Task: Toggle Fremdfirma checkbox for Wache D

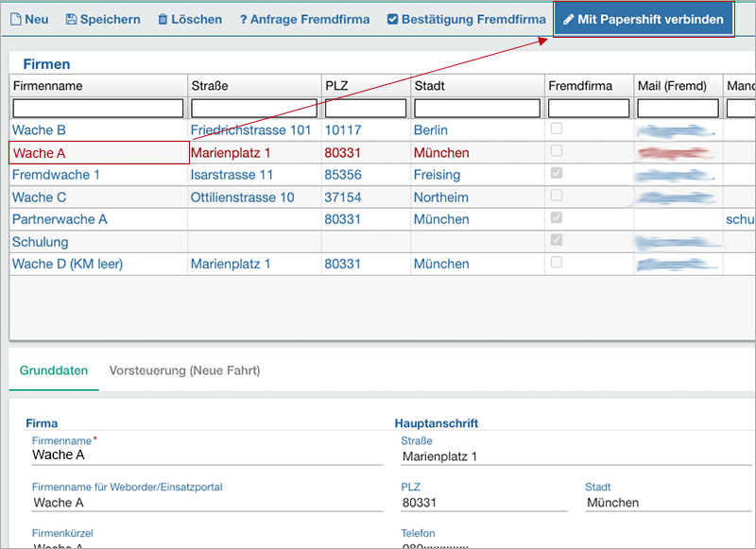Action: pyautogui.click(x=557, y=262)
